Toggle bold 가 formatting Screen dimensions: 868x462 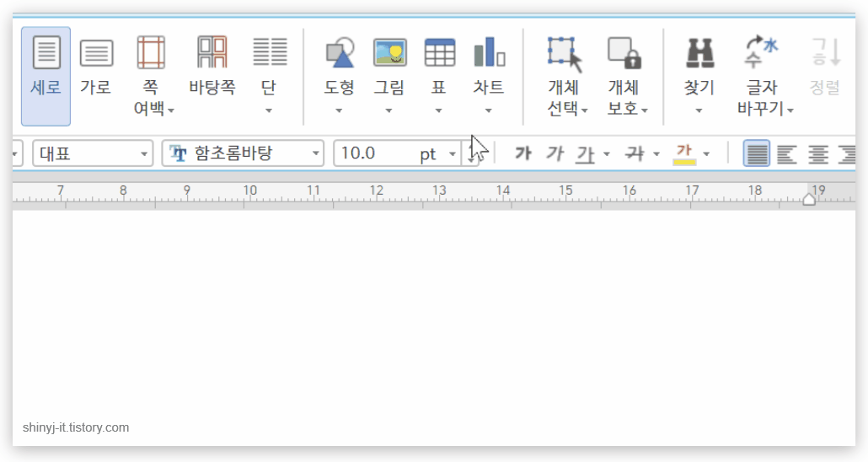pos(523,153)
